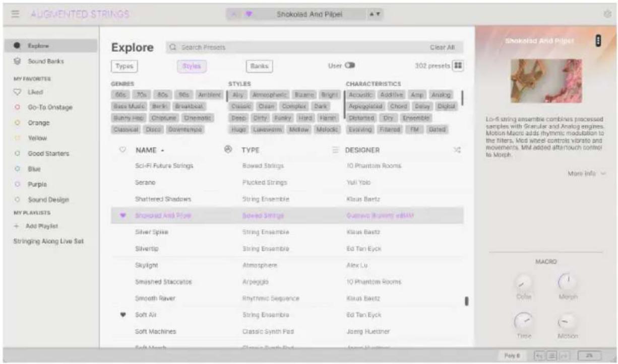This screenshot has height=364, width=618.
Task: Expand the More info section
Action: pos(586,173)
